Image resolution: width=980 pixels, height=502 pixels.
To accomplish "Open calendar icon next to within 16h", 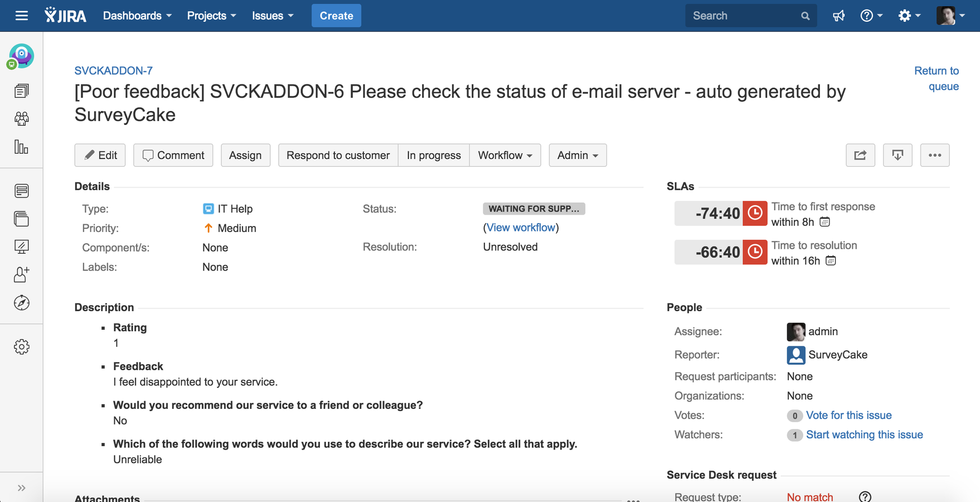I will click(831, 260).
